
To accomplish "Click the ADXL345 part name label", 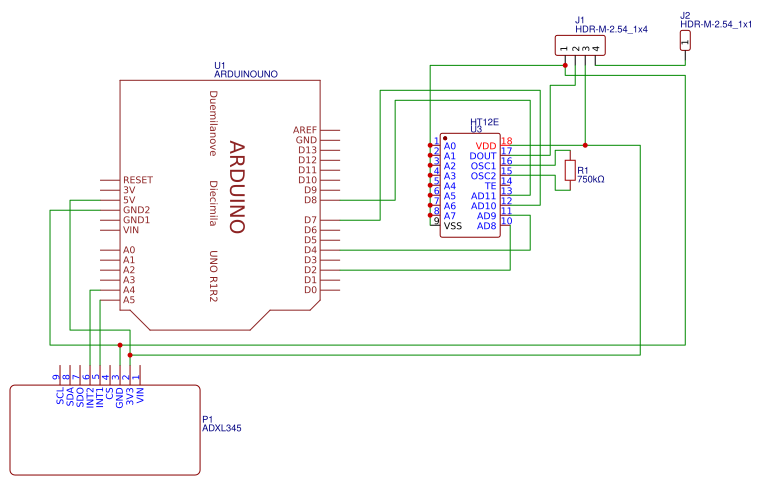I will 221,429.
